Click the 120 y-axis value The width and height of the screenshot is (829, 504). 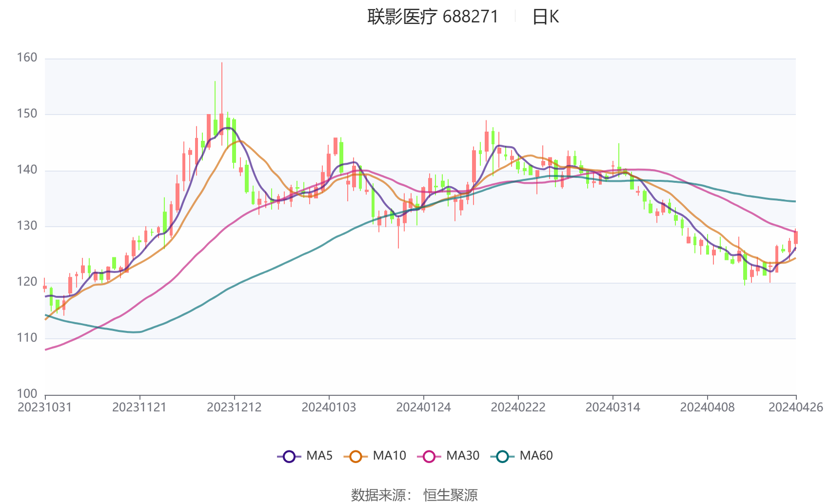[x=27, y=282]
